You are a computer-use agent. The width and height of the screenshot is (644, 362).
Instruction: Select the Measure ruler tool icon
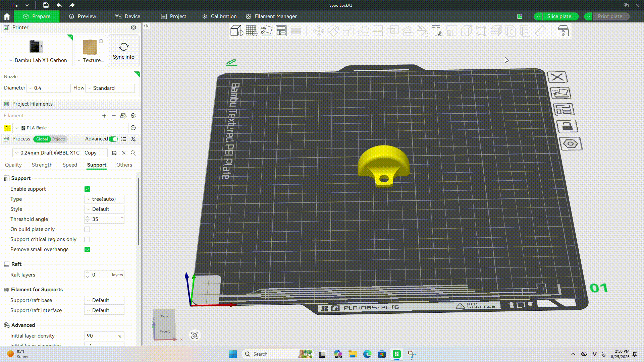pos(540,31)
